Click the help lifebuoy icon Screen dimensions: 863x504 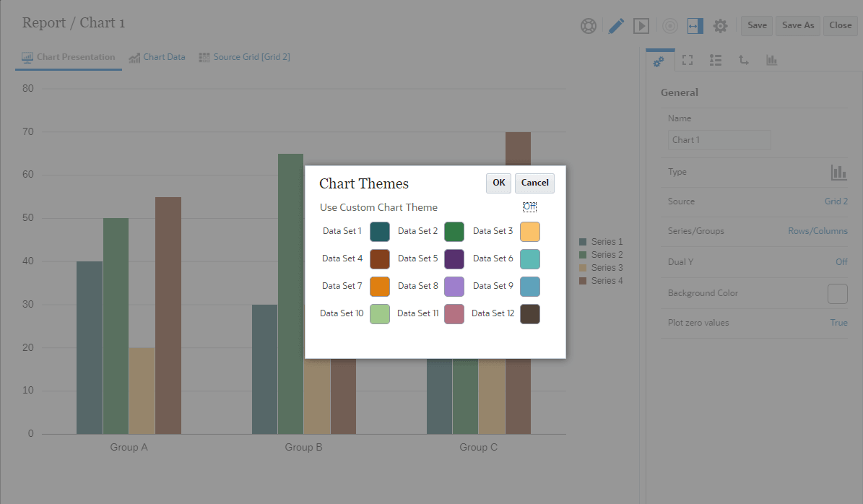589,26
